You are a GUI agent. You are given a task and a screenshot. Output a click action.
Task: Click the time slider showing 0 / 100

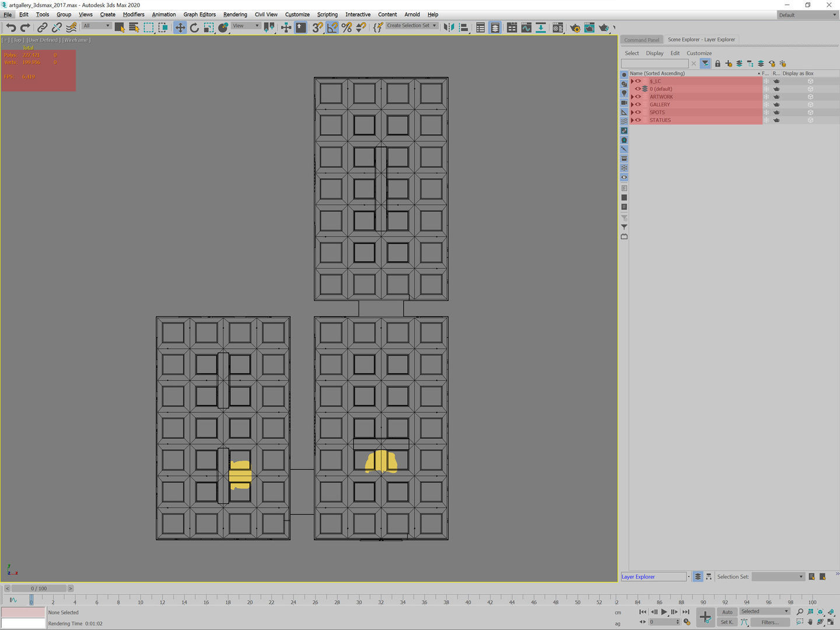[x=39, y=589]
